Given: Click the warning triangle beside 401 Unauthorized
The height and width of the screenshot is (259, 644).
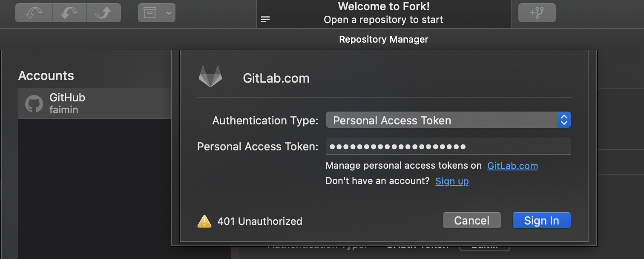Looking at the screenshot, I should point(204,221).
